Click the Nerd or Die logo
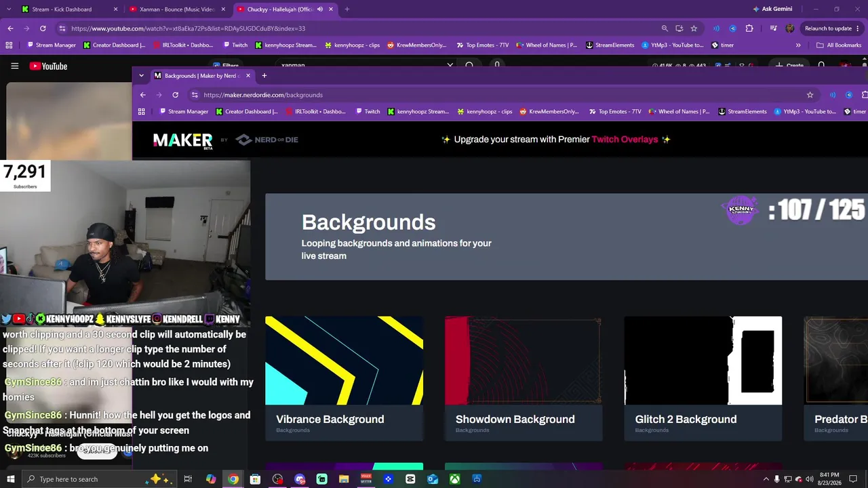 point(267,140)
